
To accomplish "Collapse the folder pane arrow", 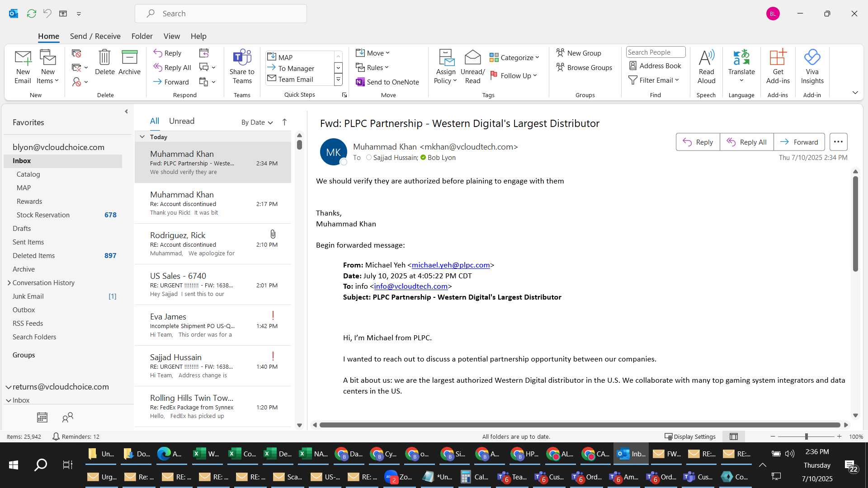I will [x=126, y=111].
